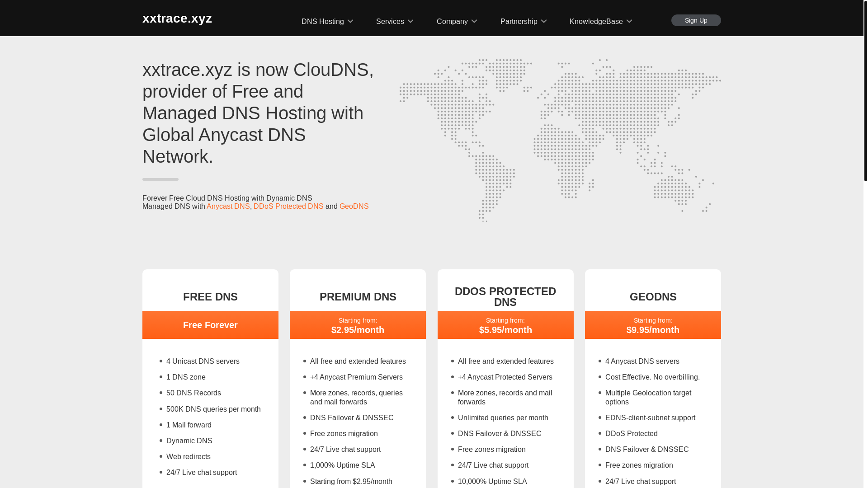Image resolution: width=868 pixels, height=488 pixels.
Task: Click the $9.95/month price banner
Action: [x=653, y=325]
